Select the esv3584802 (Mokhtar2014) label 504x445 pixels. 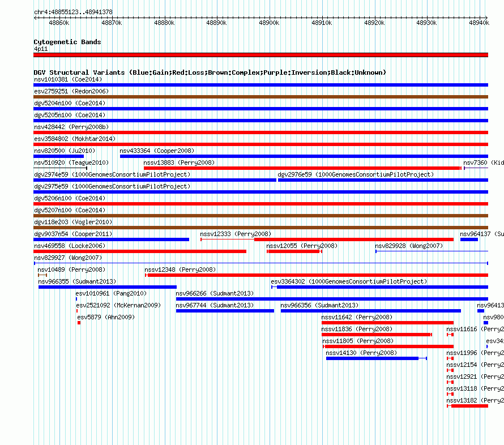[75, 139]
